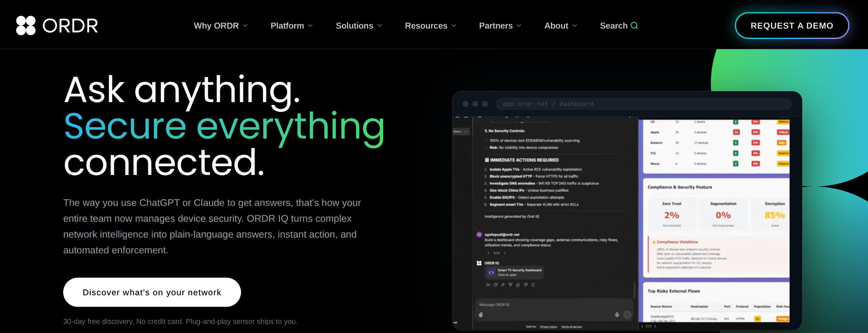
Task: Expand the Platform dropdown
Action: pos(292,26)
